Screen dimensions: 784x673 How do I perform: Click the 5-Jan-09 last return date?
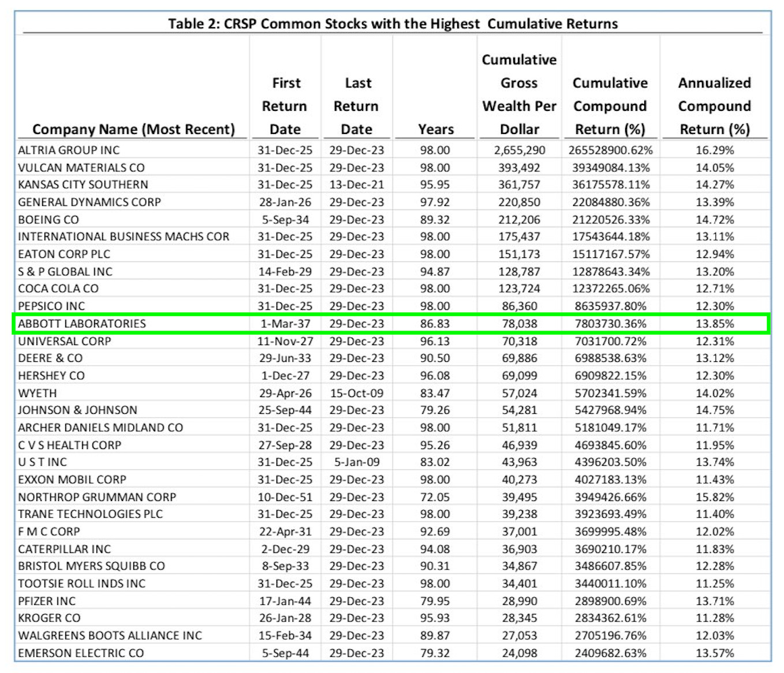coord(357,462)
